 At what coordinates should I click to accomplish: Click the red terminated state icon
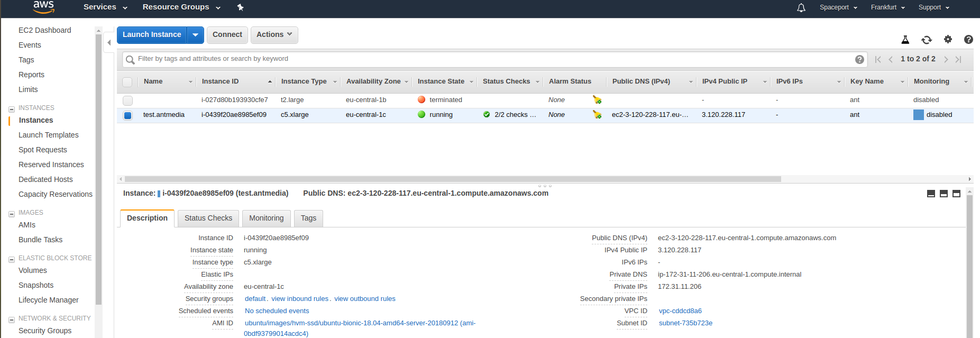click(x=422, y=99)
